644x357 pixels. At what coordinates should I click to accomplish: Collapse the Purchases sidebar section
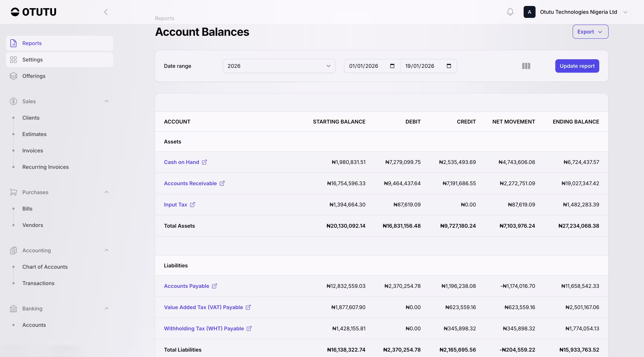(107, 192)
